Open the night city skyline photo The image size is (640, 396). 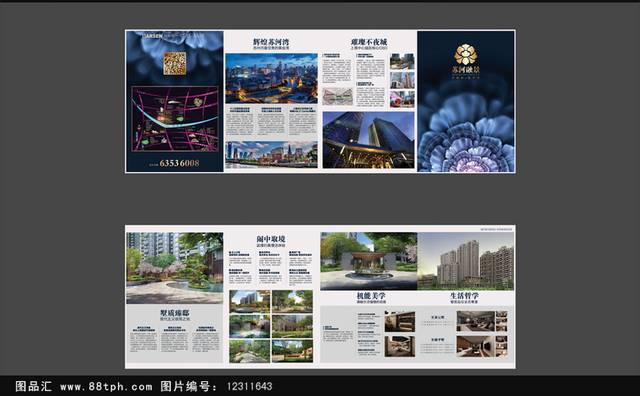tap(271, 78)
